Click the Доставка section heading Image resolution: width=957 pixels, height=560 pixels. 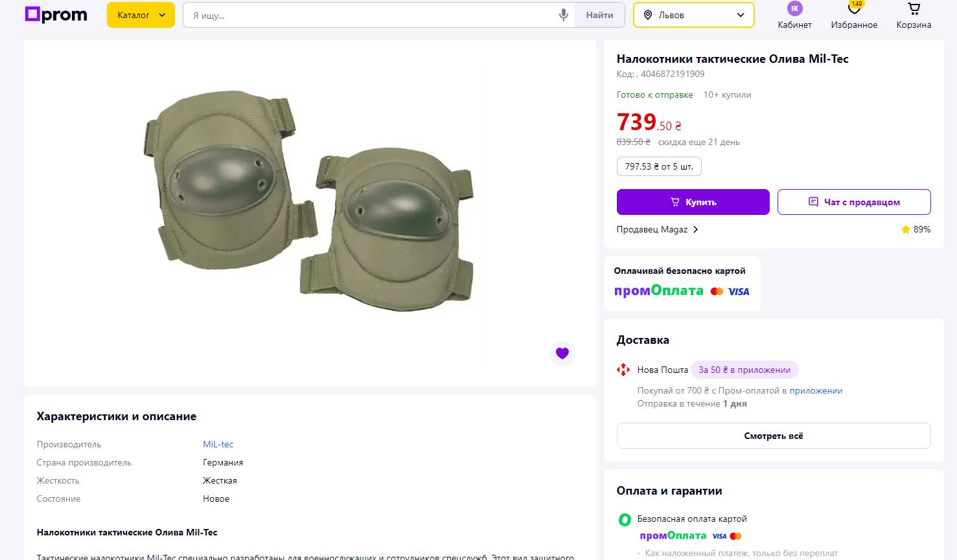point(643,340)
